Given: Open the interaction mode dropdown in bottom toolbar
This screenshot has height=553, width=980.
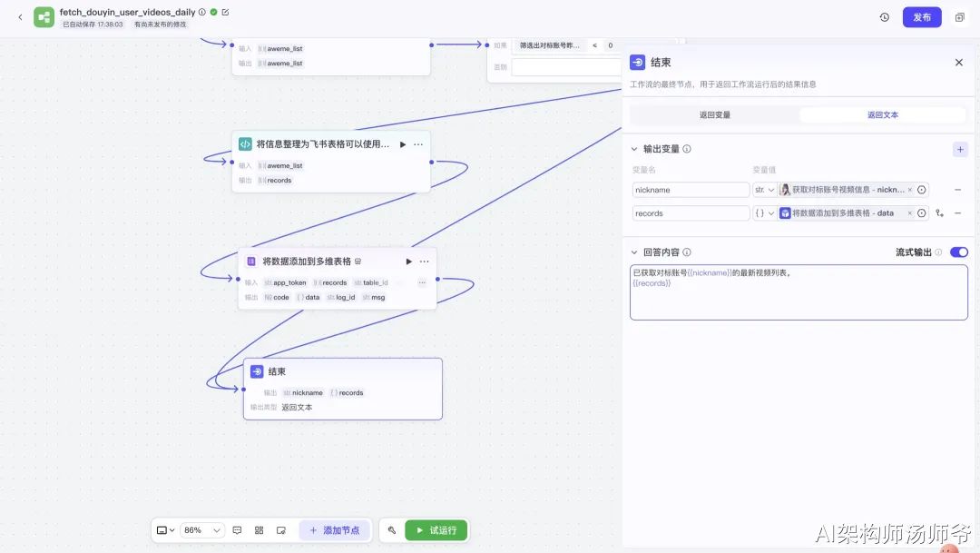Looking at the screenshot, I should 165,530.
